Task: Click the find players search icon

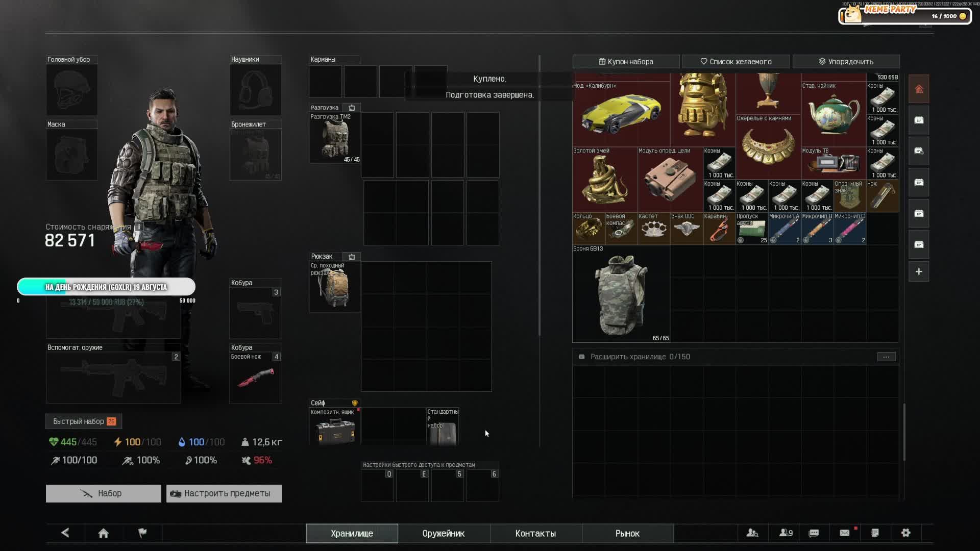Action: (752, 533)
